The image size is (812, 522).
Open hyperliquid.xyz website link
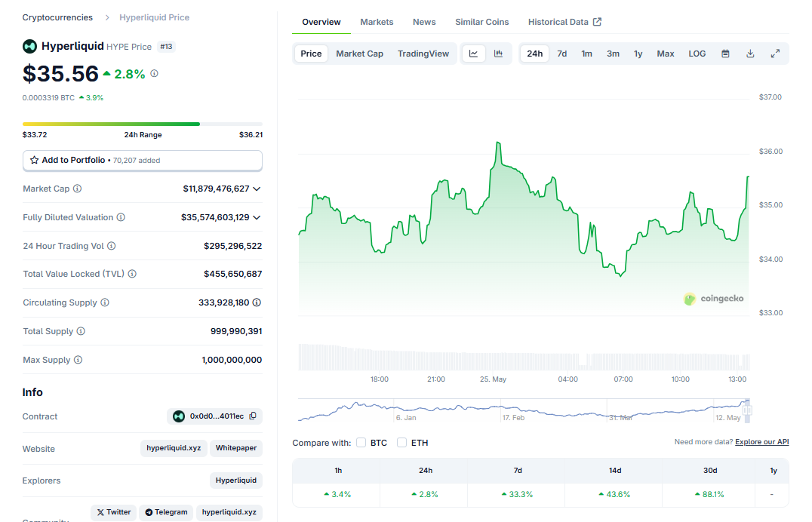pos(174,448)
